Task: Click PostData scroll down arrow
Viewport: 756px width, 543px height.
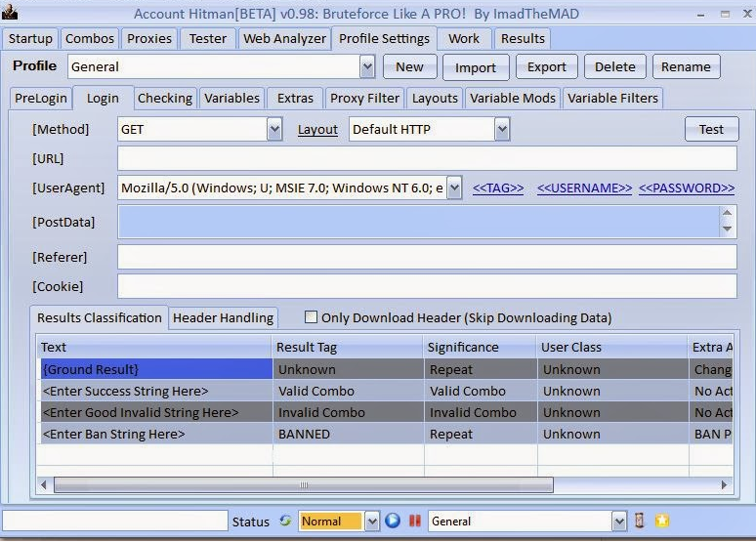Action: point(727,230)
